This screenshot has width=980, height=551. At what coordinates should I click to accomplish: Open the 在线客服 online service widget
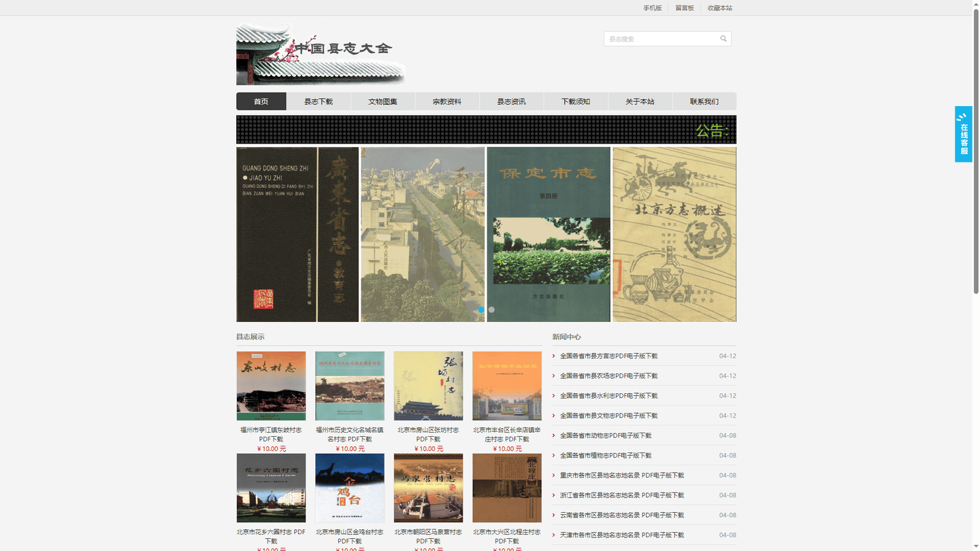click(964, 134)
